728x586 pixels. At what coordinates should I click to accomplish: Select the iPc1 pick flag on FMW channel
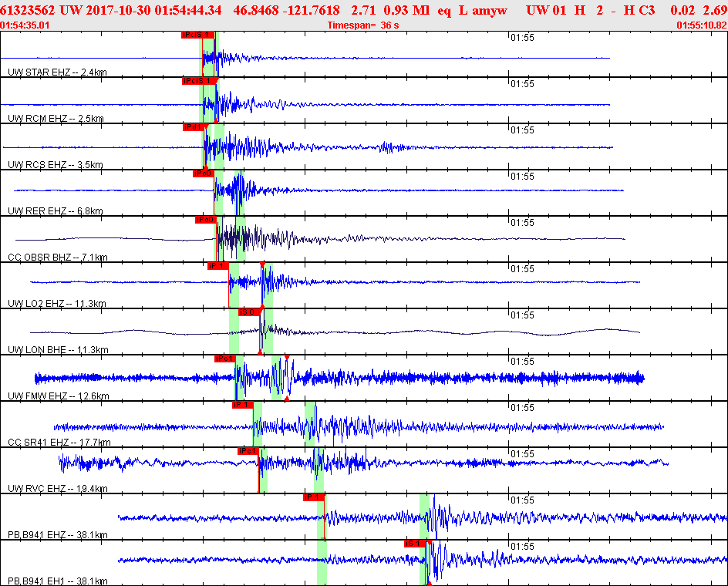(225, 359)
